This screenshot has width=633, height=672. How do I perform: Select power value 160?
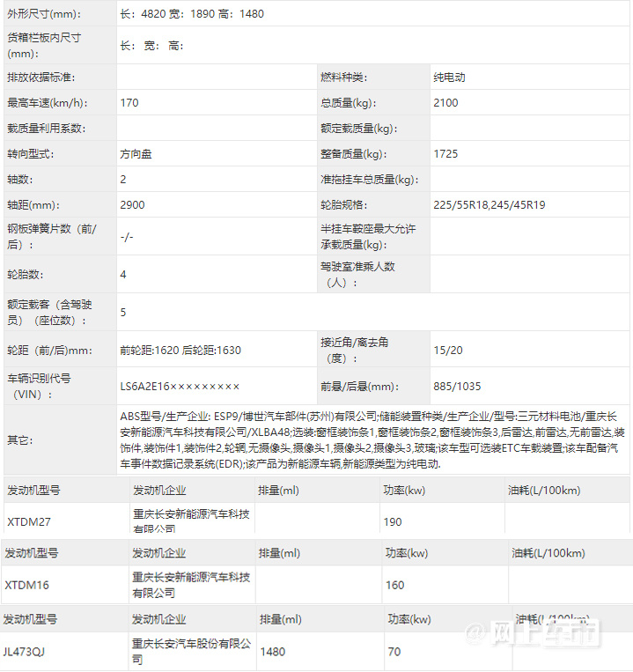[x=395, y=585]
